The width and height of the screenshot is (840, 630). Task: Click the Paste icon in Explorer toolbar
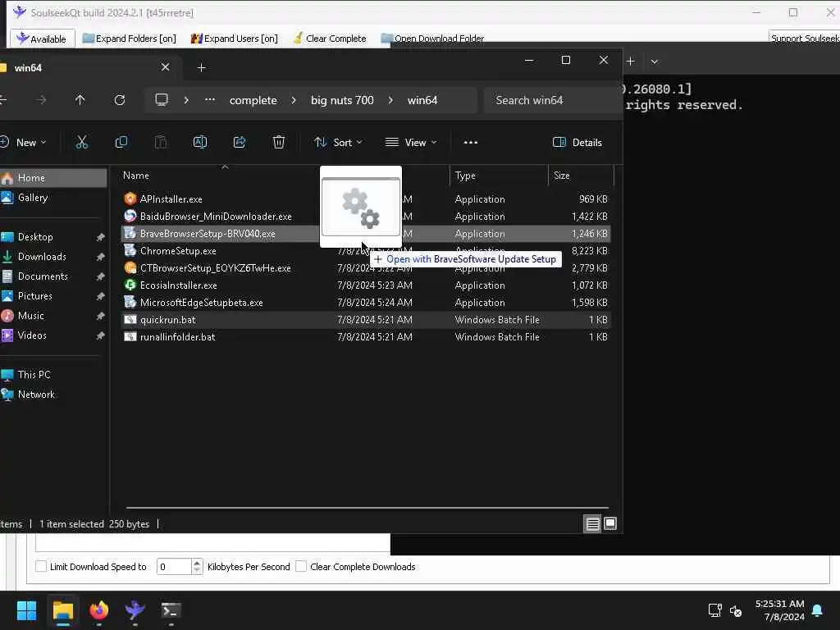click(160, 143)
